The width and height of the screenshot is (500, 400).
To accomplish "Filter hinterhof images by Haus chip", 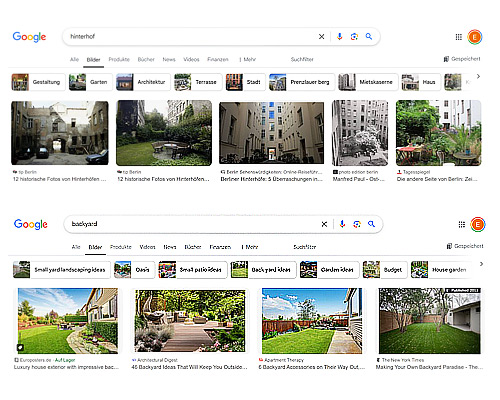I will click(421, 82).
